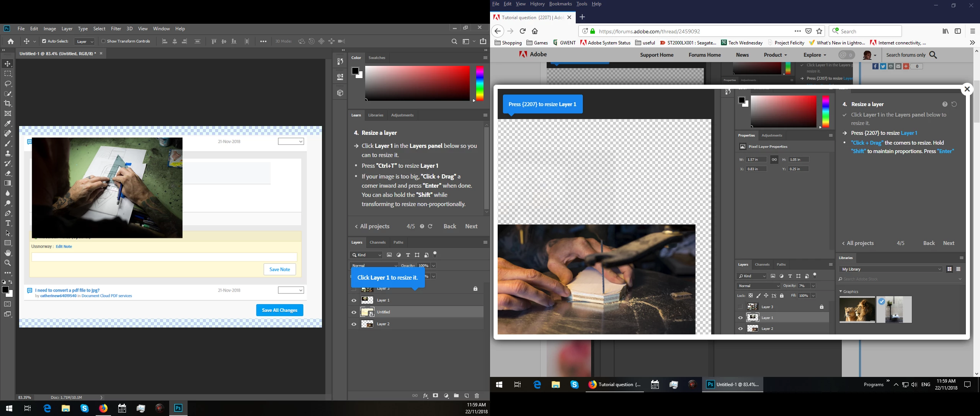Screen dimensions: 980x416
Task: Select the Lasso tool
Action: click(8, 84)
